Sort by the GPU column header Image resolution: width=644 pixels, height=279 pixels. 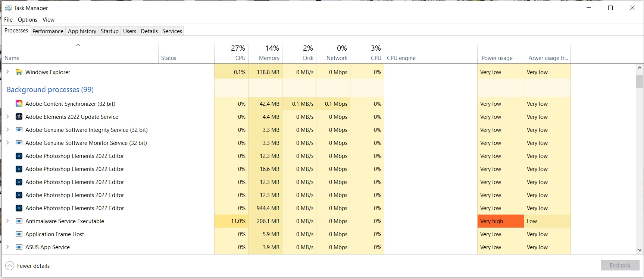[367, 53]
